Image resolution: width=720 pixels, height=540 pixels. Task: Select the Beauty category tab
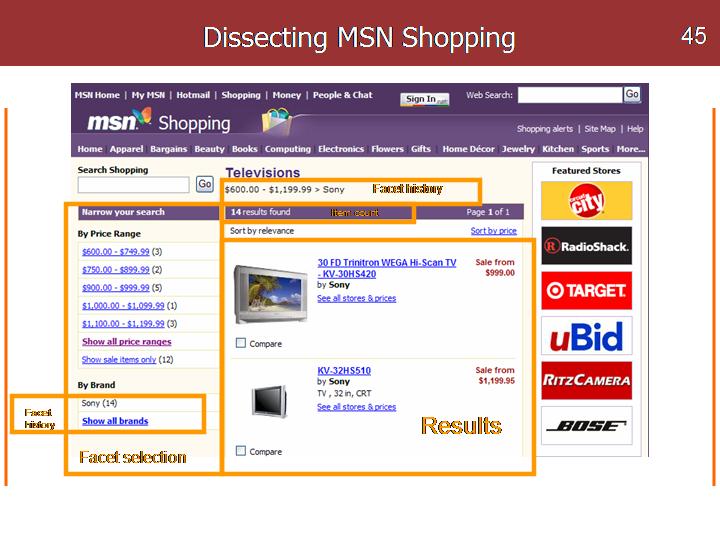[x=209, y=149]
